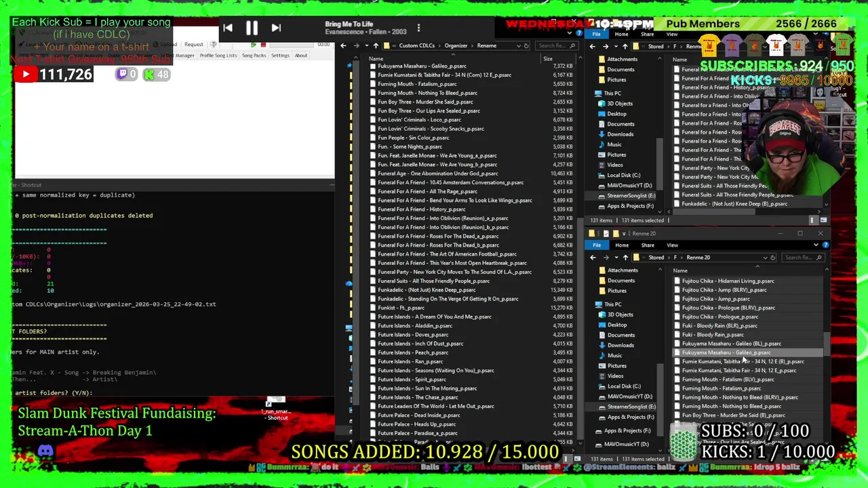Go back in top-right Explorer window
This screenshot has height=488, width=868.
click(593, 46)
